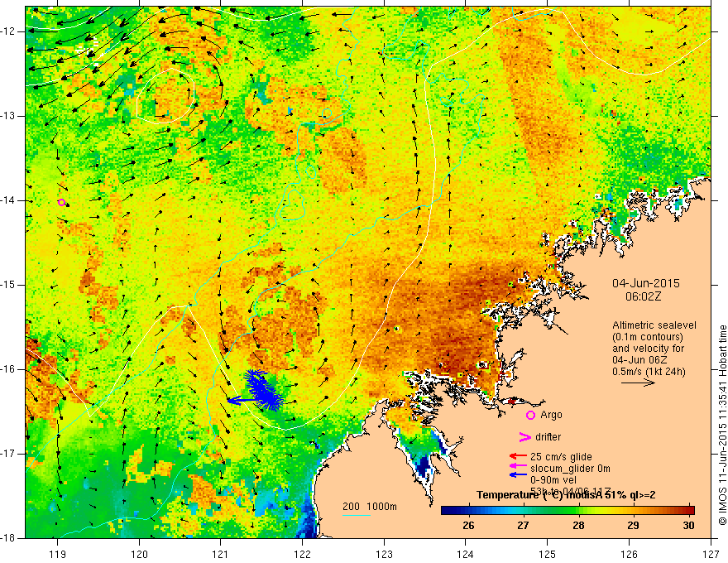The height and width of the screenshot is (563, 728).
Task: Click longitude axis label 120
Action: tap(139, 554)
